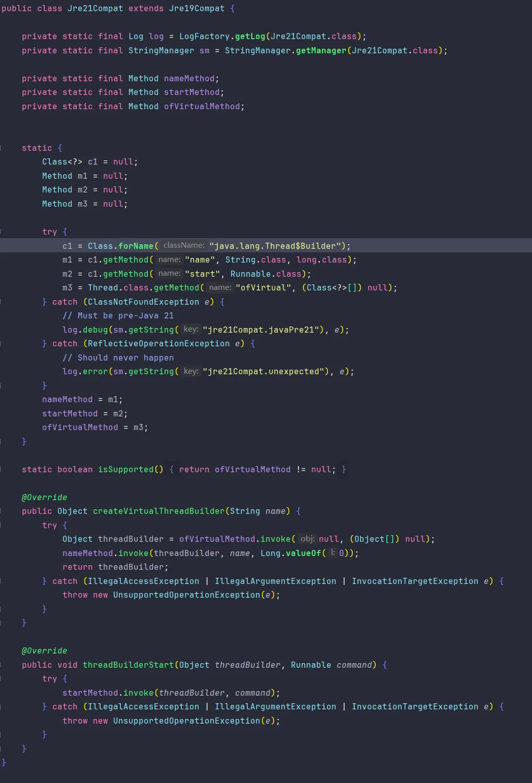The width and height of the screenshot is (532, 783).
Task: Click the ofVirtualMethod.invoke call
Action: [235, 539]
